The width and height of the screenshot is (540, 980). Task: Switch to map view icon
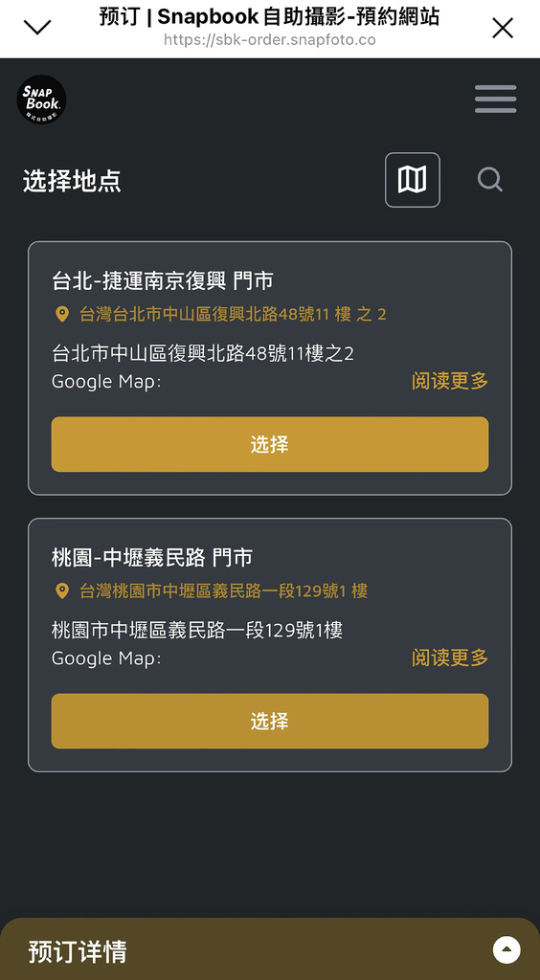413,180
